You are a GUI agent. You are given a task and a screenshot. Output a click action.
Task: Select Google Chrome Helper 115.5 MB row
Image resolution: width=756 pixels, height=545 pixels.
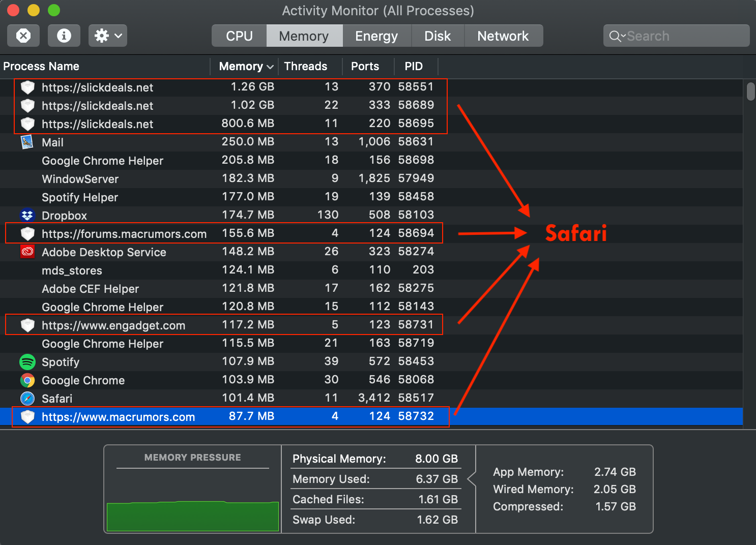click(x=371, y=344)
